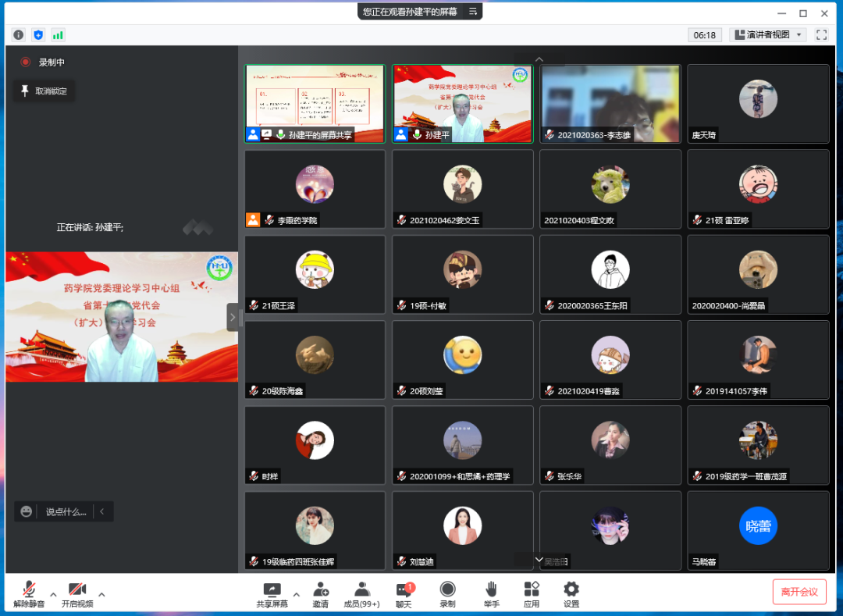The height and width of the screenshot is (616, 843).
Task: Open 成员 members list
Action: coord(361,594)
